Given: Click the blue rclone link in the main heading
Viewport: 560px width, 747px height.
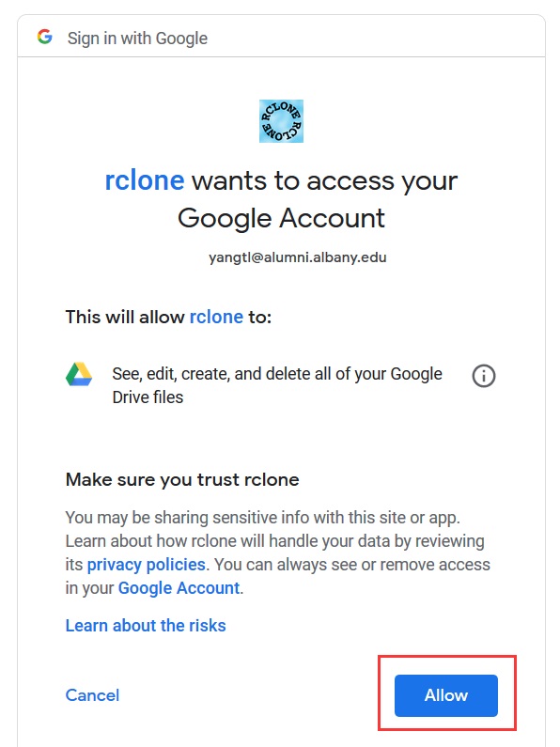Looking at the screenshot, I should coord(145,180).
